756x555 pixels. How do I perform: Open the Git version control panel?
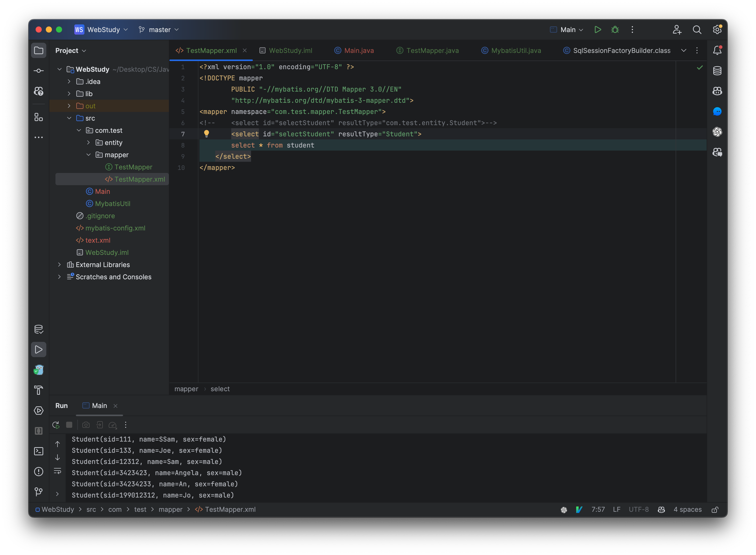click(x=39, y=492)
